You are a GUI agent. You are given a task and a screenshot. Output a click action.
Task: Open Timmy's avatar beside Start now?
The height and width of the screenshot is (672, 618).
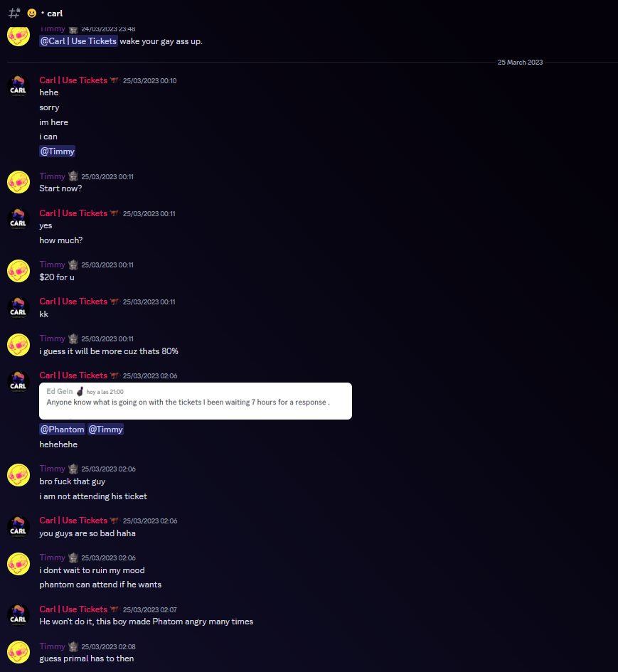tap(18, 182)
